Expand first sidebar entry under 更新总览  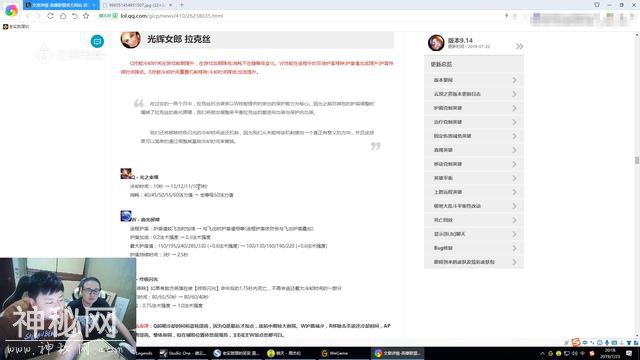coord(474,80)
